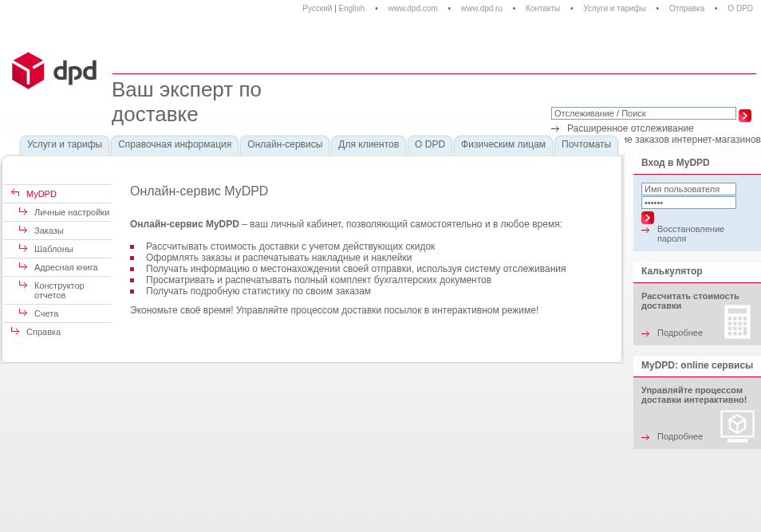This screenshot has width=761, height=532.
Task: Click arrow icon next to Счета
Action: 23,313
